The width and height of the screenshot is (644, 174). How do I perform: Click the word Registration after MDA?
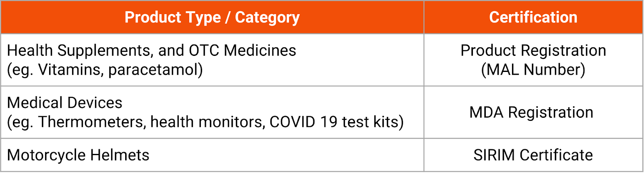click(x=551, y=113)
